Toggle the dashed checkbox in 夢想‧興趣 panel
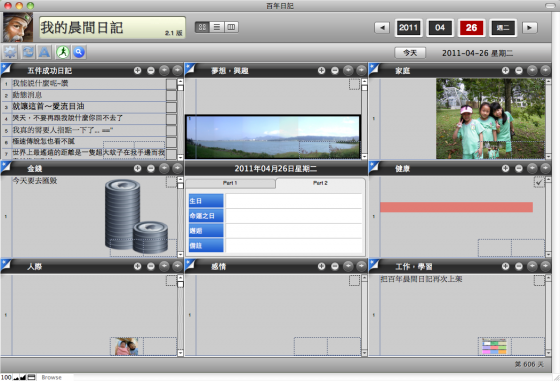This screenshot has height=381, width=560. click(x=354, y=84)
